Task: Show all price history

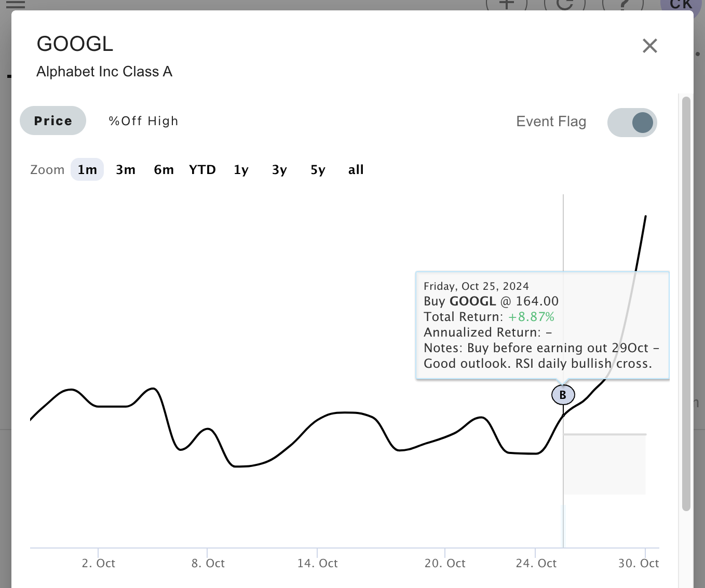Action: click(x=356, y=170)
